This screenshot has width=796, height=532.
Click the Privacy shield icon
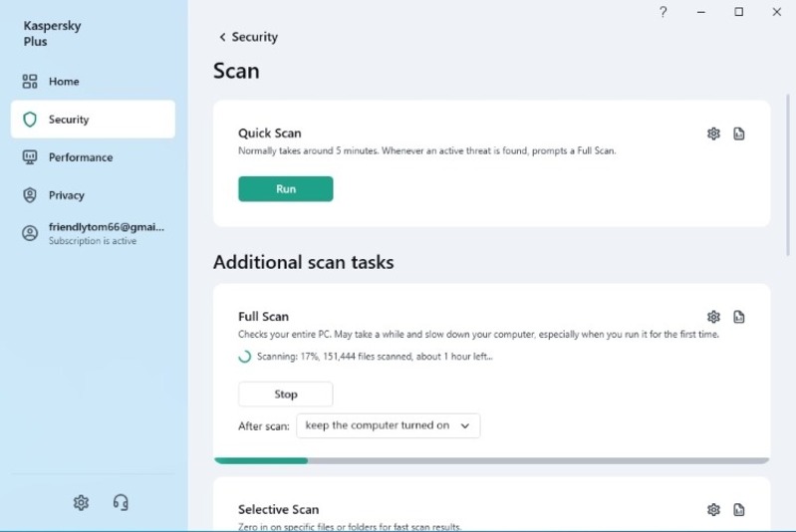(30, 195)
